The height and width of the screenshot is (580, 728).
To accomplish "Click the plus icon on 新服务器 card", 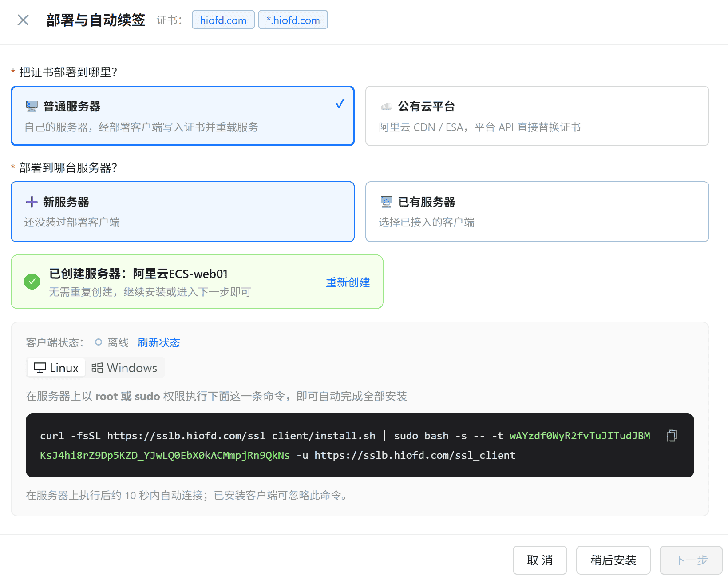I will click(x=32, y=202).
